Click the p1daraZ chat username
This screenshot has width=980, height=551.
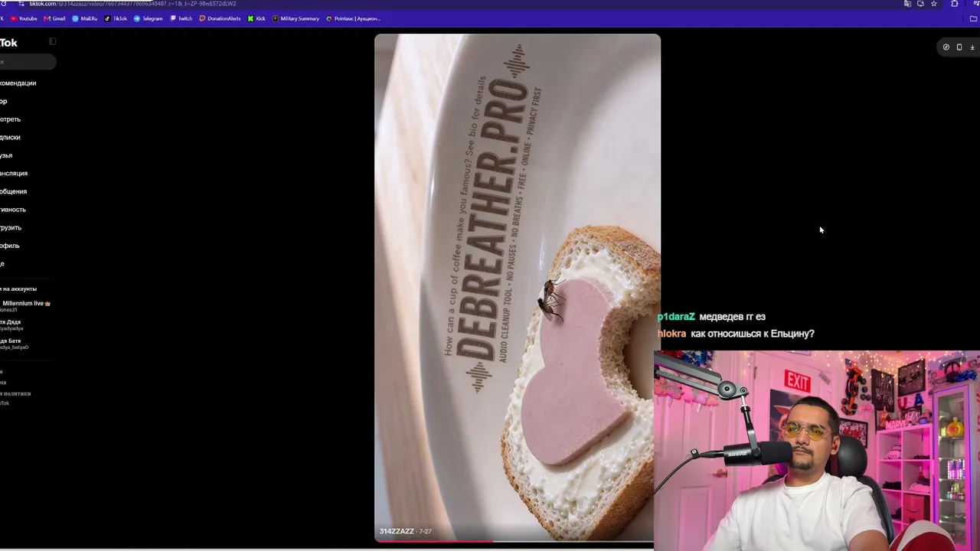[677, 317]
